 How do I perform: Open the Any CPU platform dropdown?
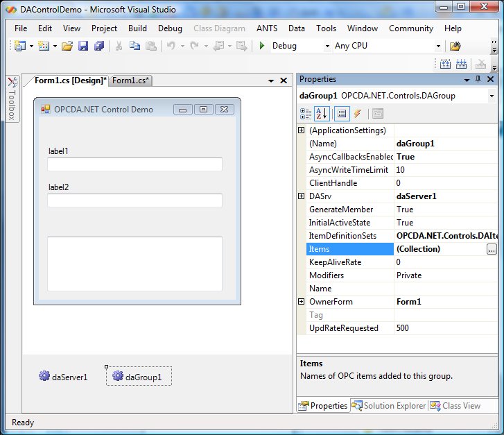(x=438, y=46)
